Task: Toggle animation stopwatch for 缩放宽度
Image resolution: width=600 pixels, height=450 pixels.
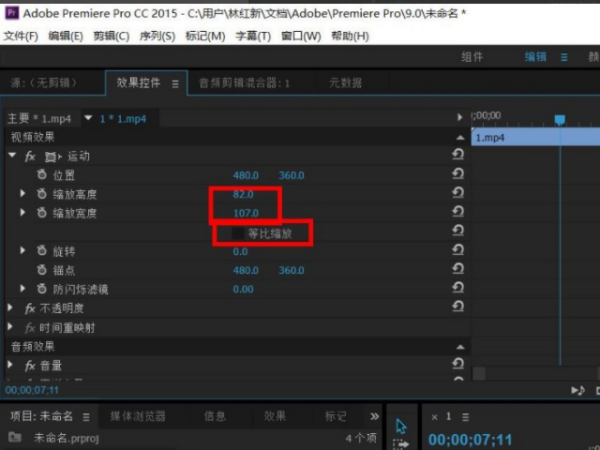Action: pos(42,212)
